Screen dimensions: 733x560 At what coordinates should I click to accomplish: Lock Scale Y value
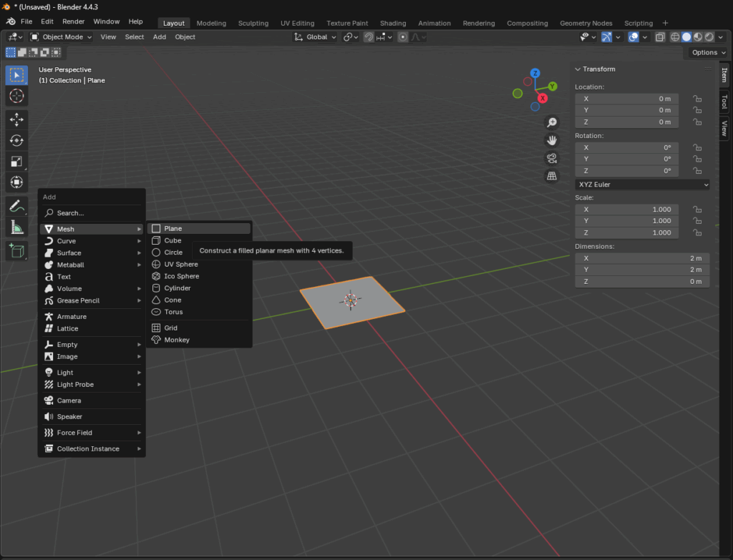pyautogui.click(x=697, y=221)
